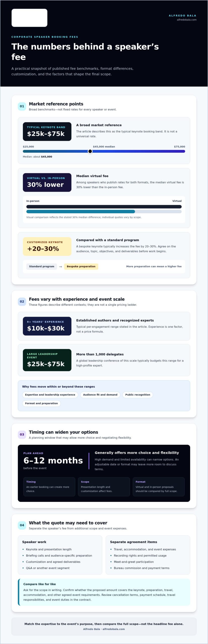Click the Typical Keynote Band $25k–$75k badge

47,131
